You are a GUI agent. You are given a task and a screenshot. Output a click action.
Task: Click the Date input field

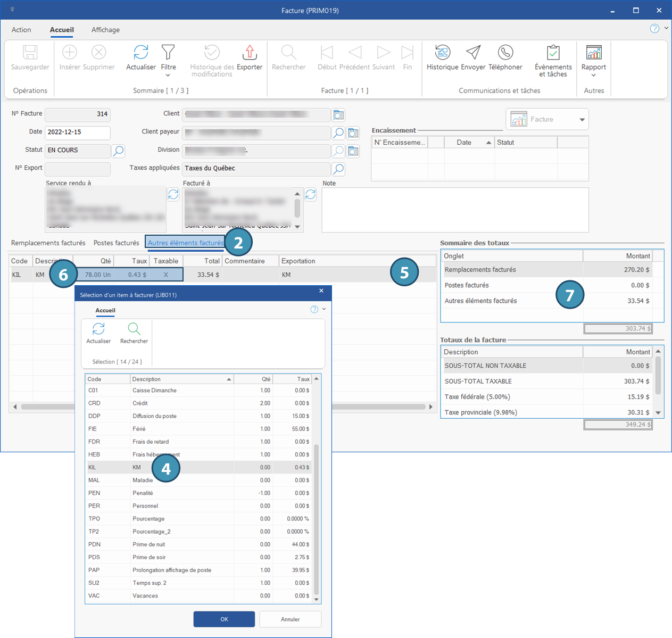point(77,132)
